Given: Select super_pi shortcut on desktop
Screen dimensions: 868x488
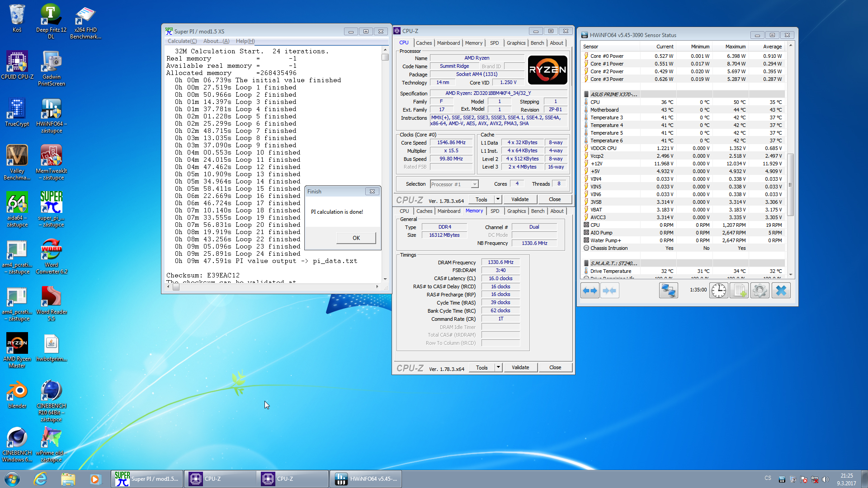Looking at the screenshot, I should pos(51,209).
